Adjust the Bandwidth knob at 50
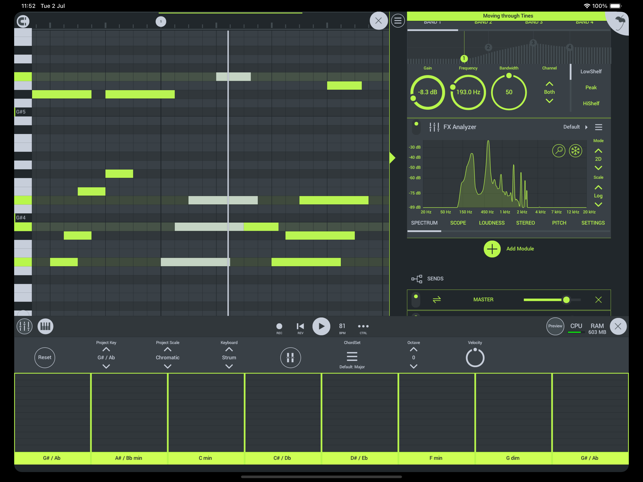Viewport: 643px width, 482px height. tap(508, 92)
